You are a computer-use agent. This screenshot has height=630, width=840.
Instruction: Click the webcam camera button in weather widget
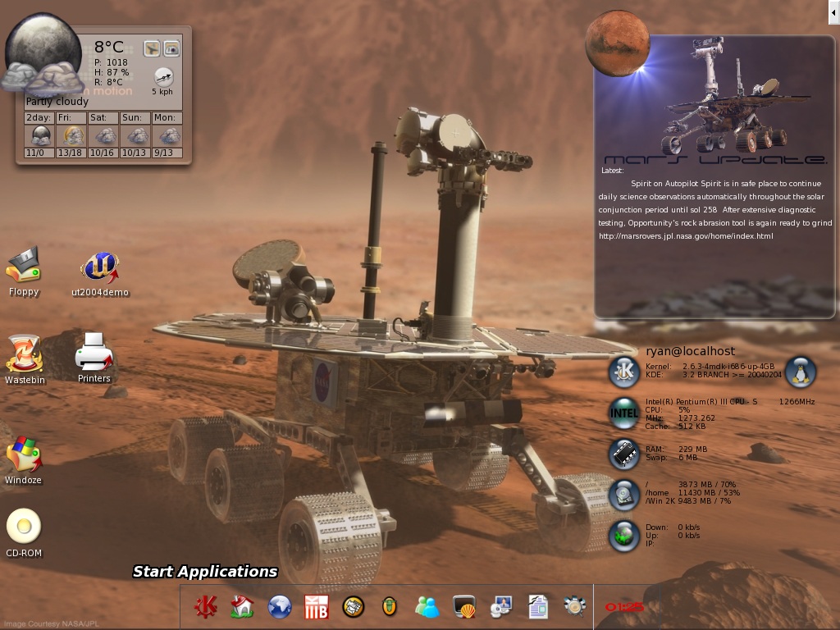point(171,48)
